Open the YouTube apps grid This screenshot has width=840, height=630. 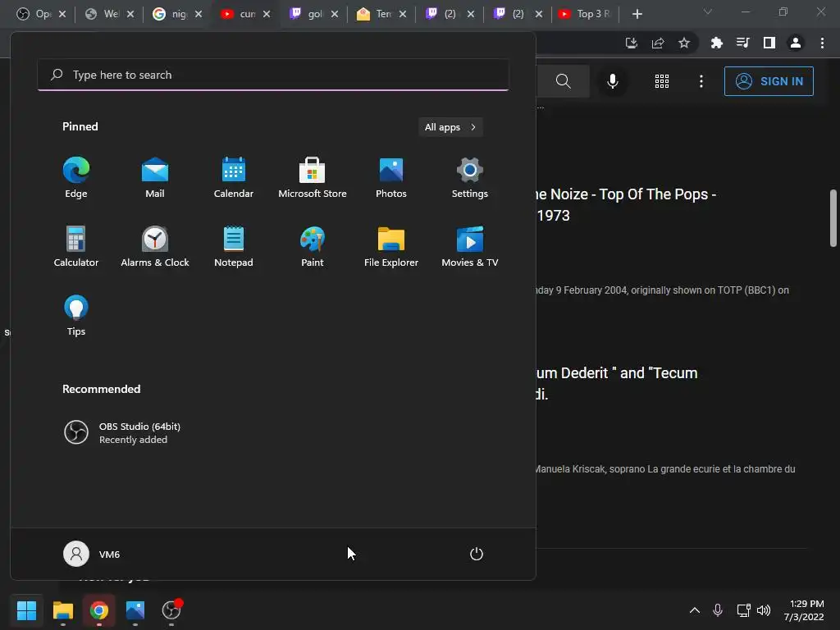click(662, 81)
